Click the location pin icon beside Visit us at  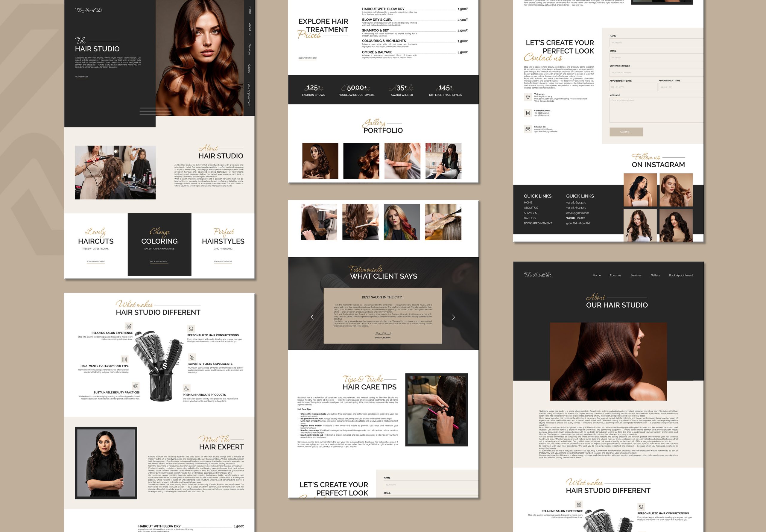[x=528, y=98]
